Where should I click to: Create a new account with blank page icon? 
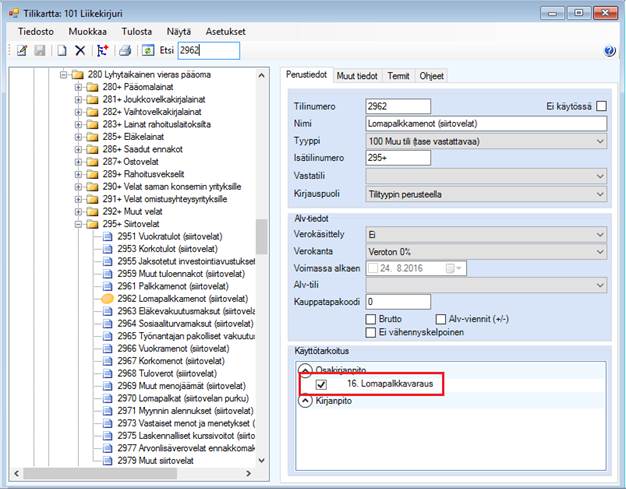pos(61,51)
